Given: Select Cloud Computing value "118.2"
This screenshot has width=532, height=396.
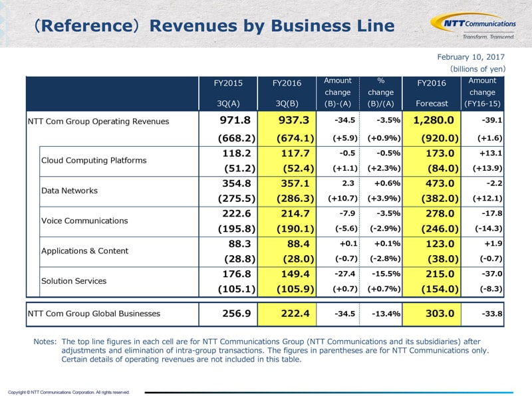Looking at the screenshot, I should [x=237, y=153].
